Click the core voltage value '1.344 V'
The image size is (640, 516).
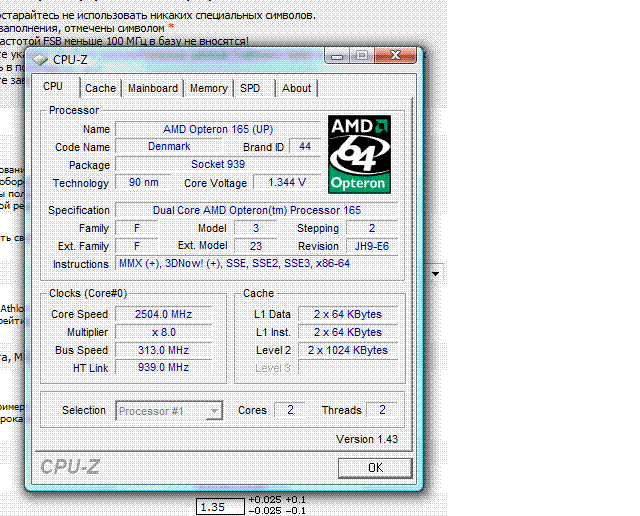287,182
